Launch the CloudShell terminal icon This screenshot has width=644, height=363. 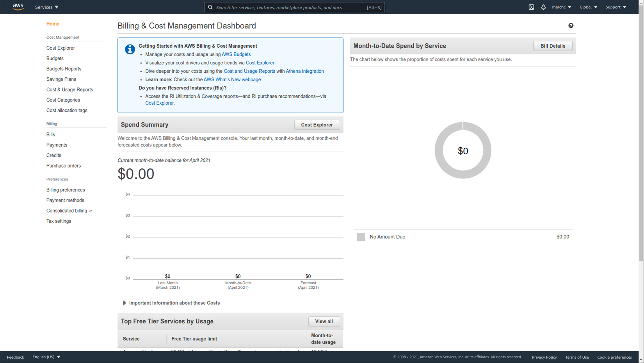(531, 7)
